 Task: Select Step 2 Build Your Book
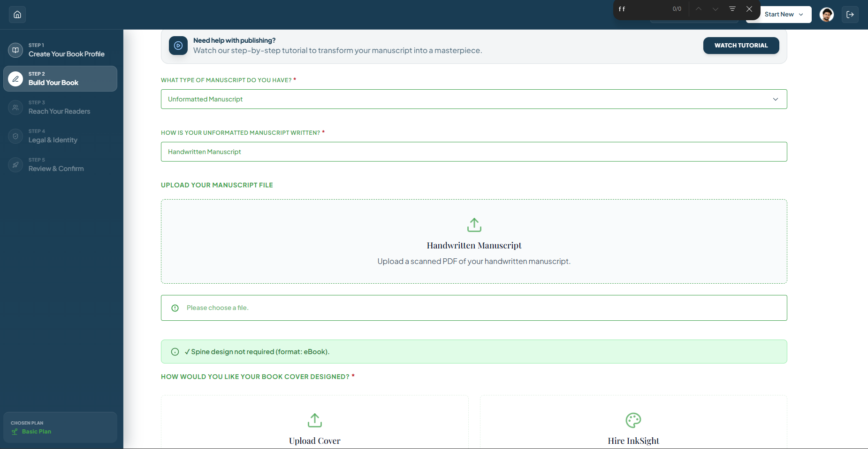click(60, 78)
